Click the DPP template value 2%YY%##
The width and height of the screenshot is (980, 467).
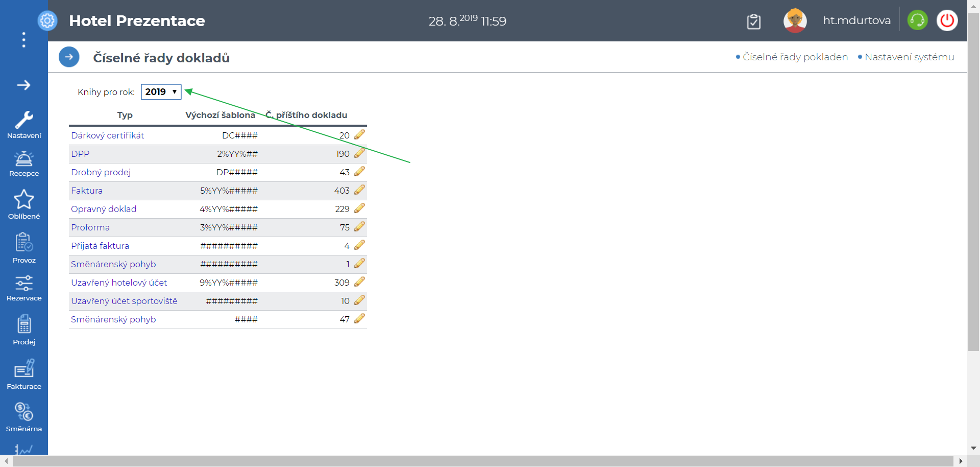click(237, 154)
